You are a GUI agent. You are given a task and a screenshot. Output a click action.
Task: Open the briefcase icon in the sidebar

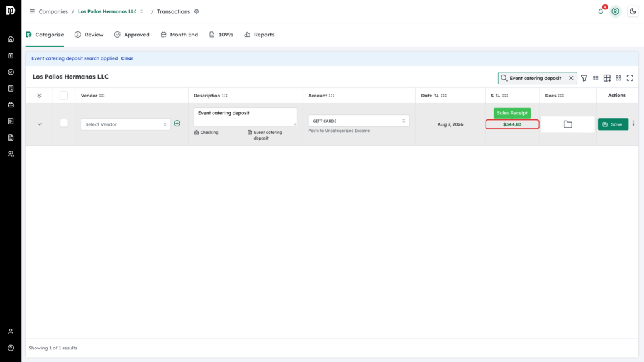tap(11, 105)
